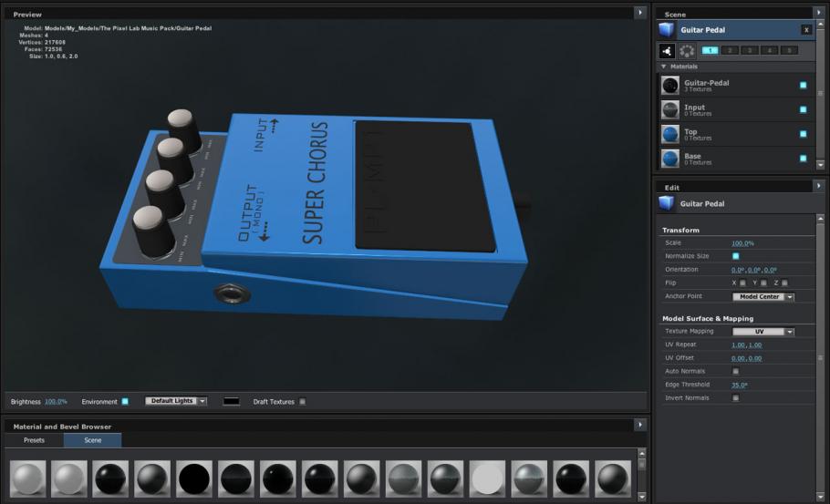Select the second-to-last black material sphere
The width and height of the screenshot is (830, 504).
(571, 478)
